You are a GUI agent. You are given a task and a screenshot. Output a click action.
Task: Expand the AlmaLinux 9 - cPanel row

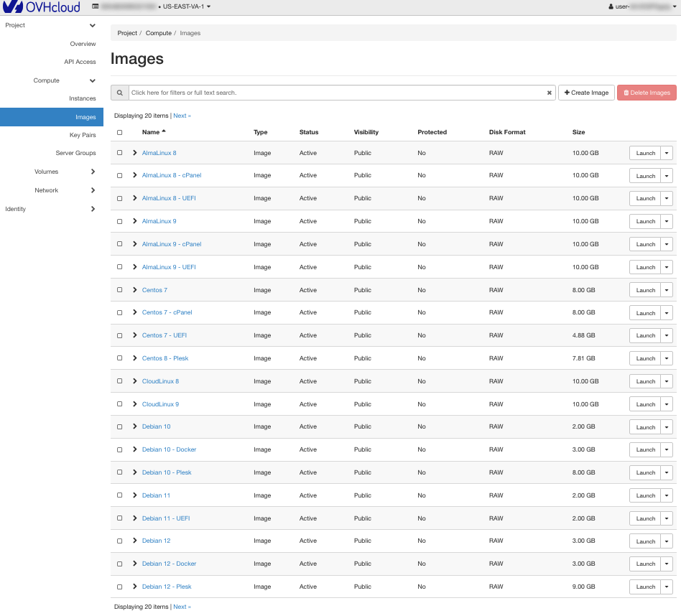pyautogui.click(x=134, y=244)
